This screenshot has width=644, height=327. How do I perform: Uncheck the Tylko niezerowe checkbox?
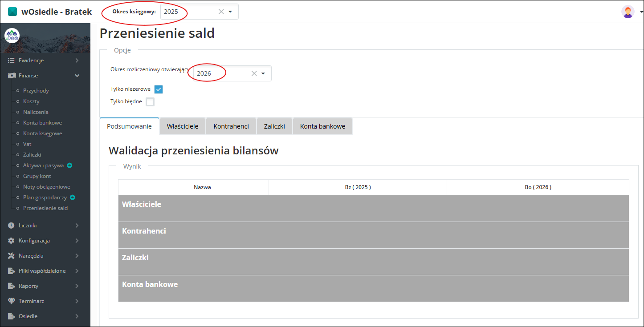click(x=158, y=89)
